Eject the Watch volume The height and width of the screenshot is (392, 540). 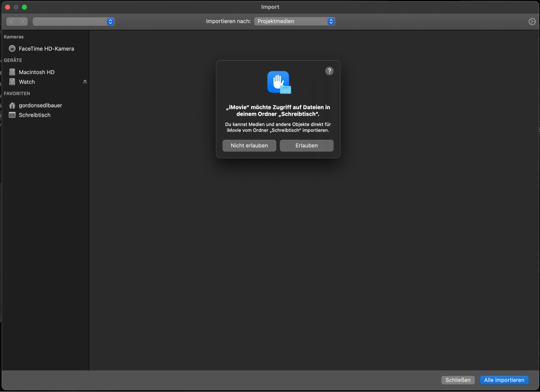[85, 82]
